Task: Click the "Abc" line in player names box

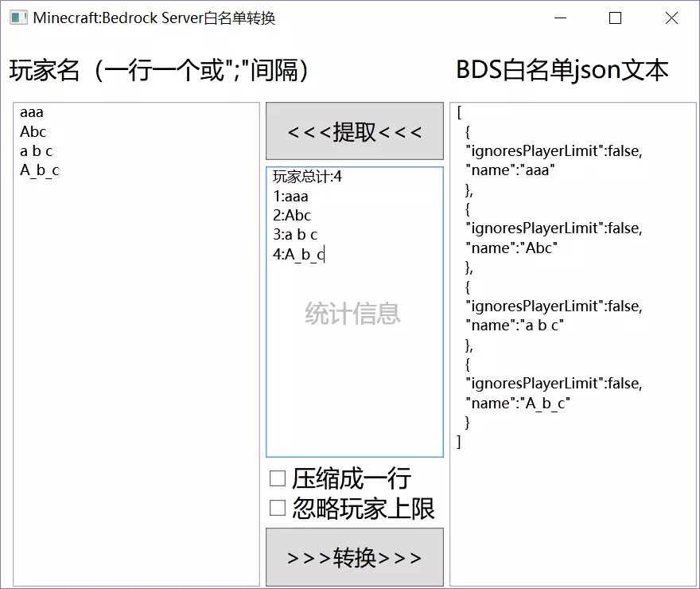Action: coord(33,132)
